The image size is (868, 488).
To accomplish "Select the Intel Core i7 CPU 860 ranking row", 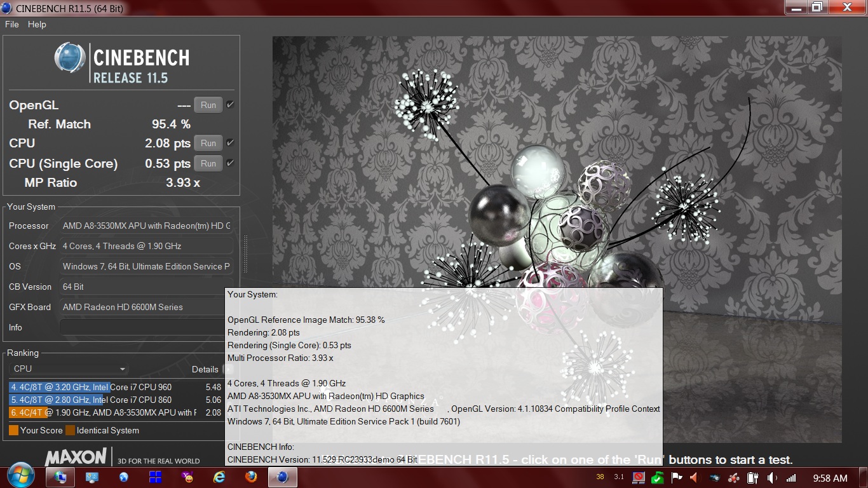I will click(x=116, y=400).
